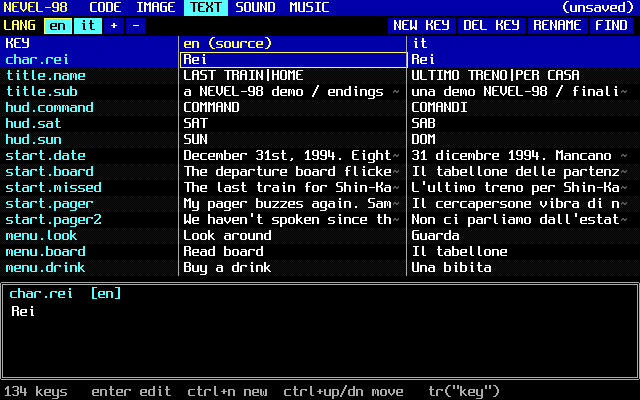Click the 'it' column header
This screenshot has height=400, width=640.
pos(524,44)
